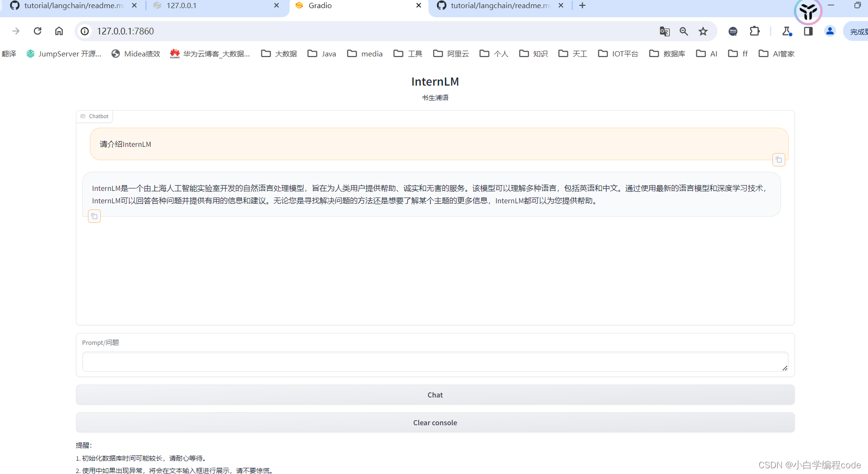
Task: Close the Gradio tab
Action: [419, 6]
